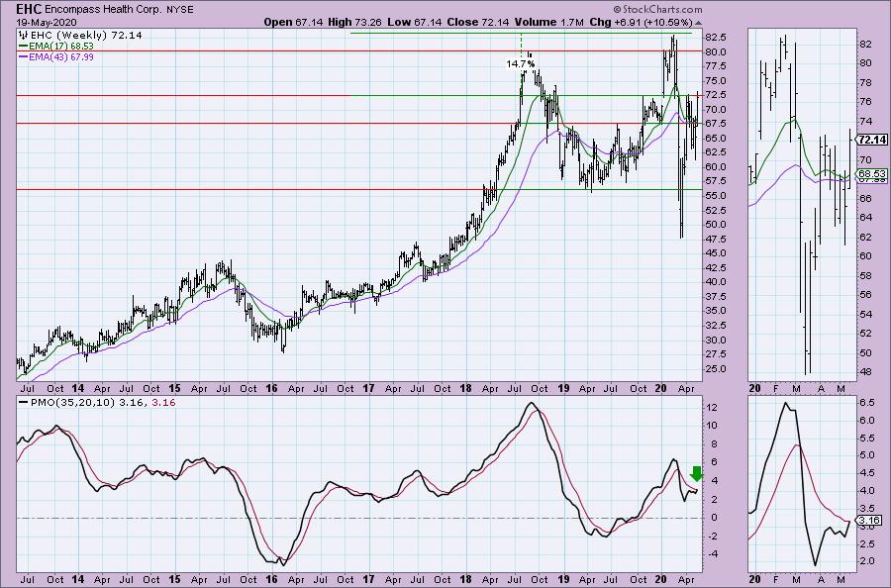Click the 55.0 label on main price axis

pyautogui.click(x=716, y=195)
